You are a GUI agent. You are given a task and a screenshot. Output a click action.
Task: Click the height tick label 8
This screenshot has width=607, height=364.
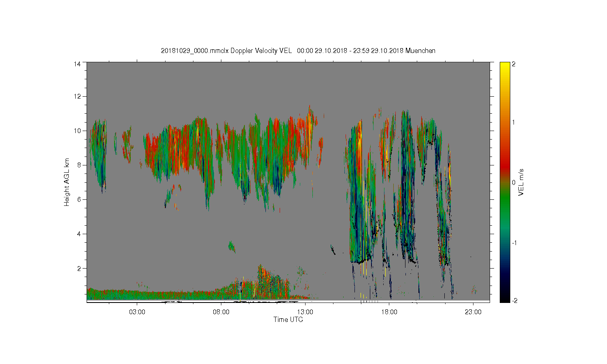pyautogui.click(x=79, y=165)
